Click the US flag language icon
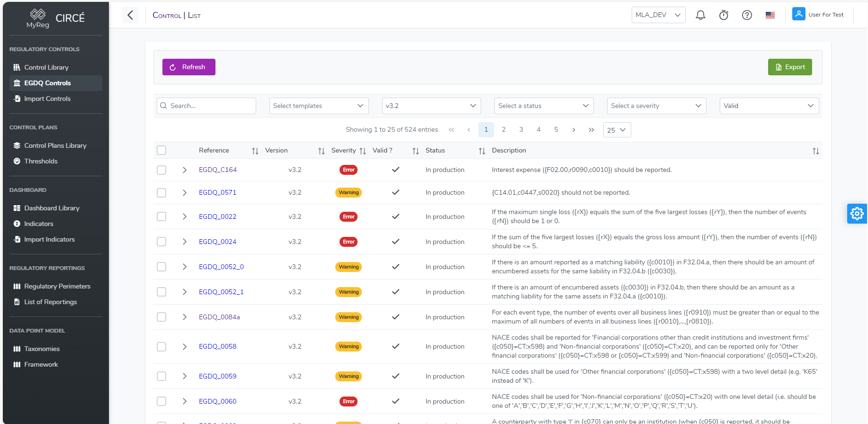868x424 pixels. click(x=770, y=15)
